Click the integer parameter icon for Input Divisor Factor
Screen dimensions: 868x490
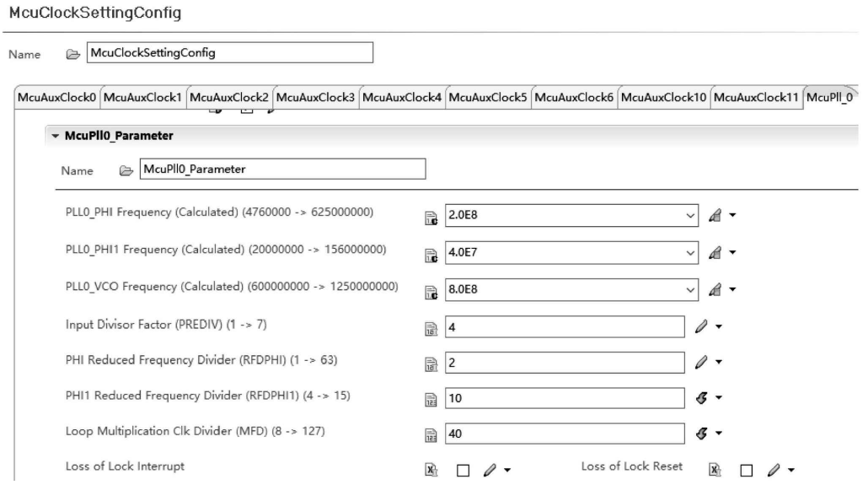[x=431, y=329]
